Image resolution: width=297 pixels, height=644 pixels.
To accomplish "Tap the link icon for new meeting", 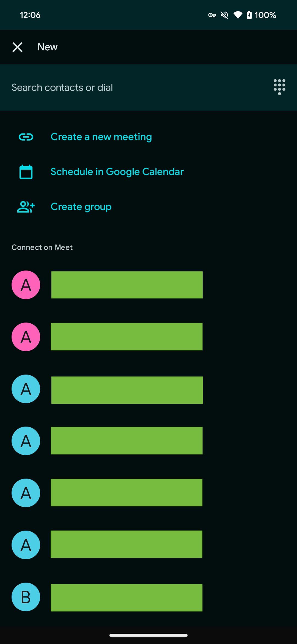I will click(26, 137).
